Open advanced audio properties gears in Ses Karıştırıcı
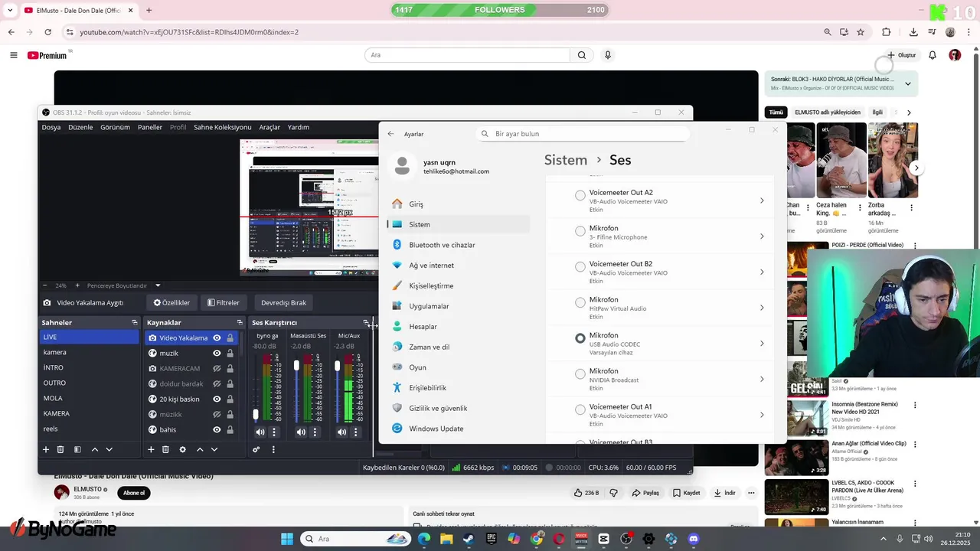 tap(256, 450)
